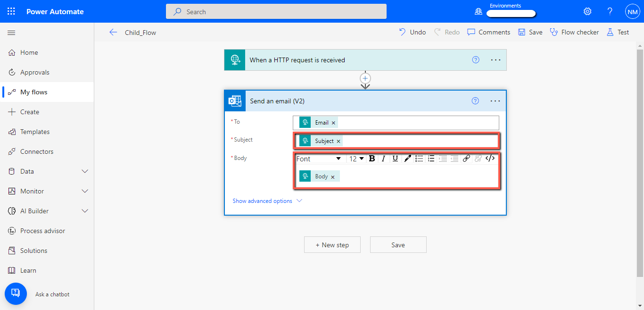Image resolution: width=644 pixels, height=310 pixels.
Task: Expand the Data menu chevron
Action: coord(85,171)
